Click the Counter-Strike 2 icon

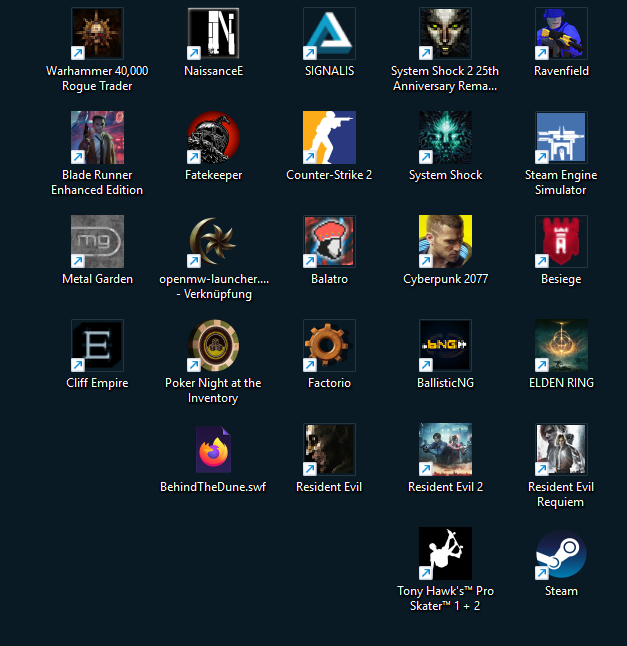point(329,138)
